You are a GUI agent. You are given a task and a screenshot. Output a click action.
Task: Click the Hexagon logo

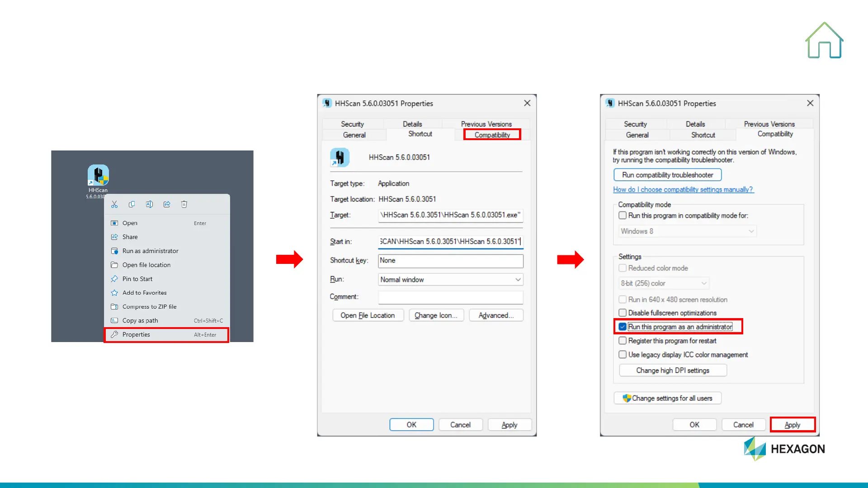point(784,449)
